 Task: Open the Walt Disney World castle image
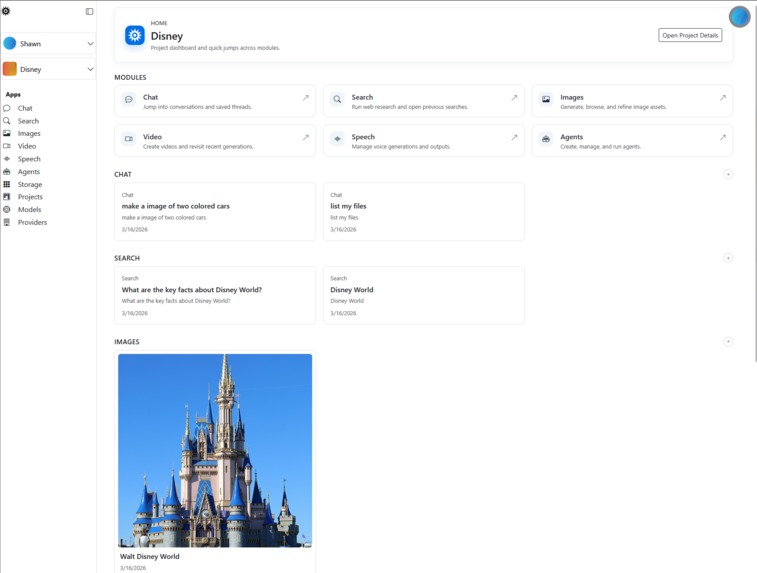click(215, 450)
